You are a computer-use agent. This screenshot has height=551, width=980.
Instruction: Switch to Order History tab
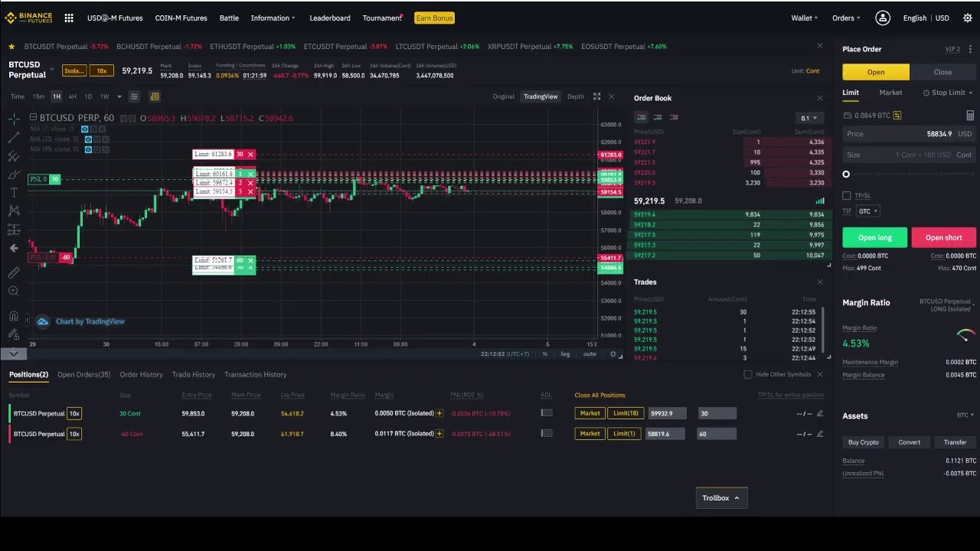pyautogui.click(x=141, y=374)
